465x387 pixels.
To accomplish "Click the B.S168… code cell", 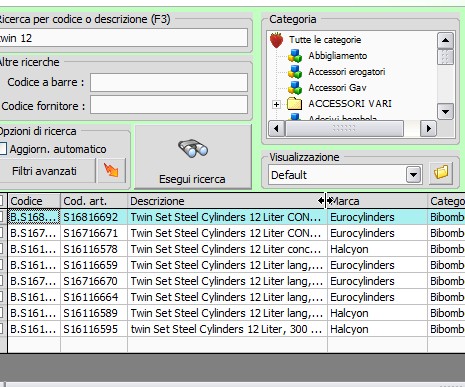I will tap(34, 217).
